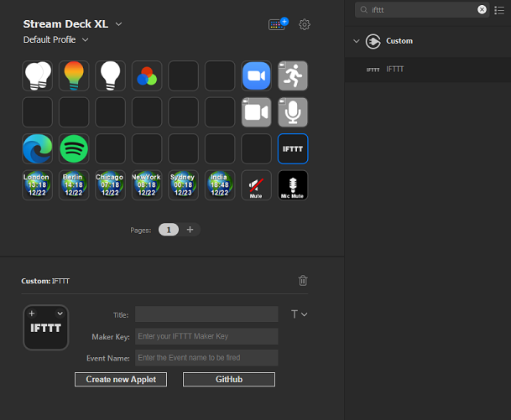511x420 pixels.
Task: Clear the ifttt search text
Action: 482,10
